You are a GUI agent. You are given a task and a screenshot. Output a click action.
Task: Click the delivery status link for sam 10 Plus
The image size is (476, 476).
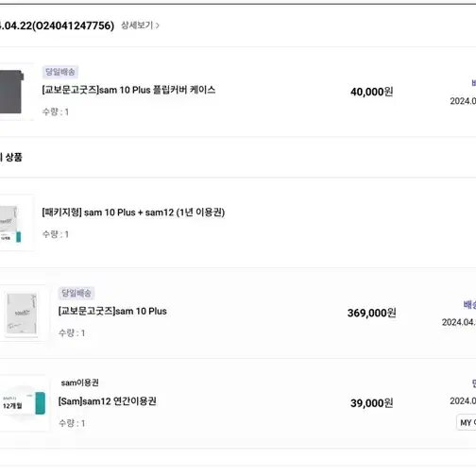[469, 304]
